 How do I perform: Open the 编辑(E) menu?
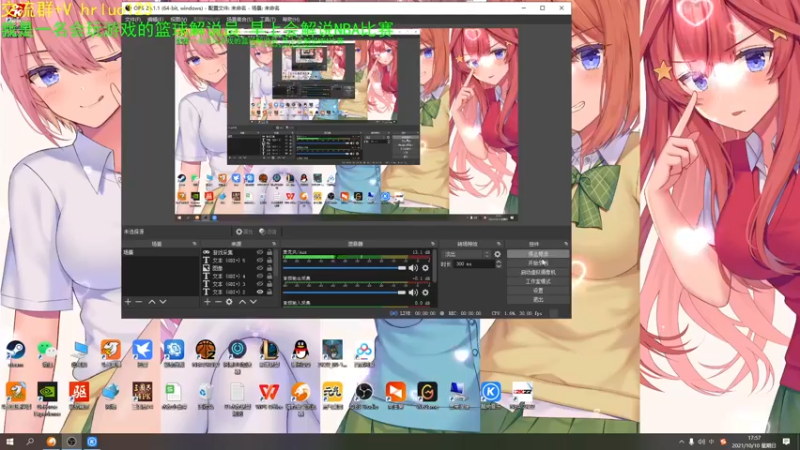point(155,19)
